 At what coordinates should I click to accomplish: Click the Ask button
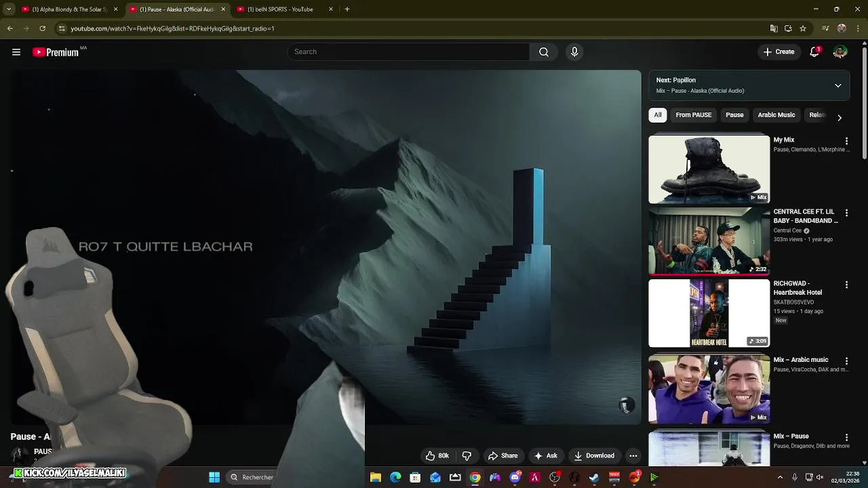coord(546,456)
